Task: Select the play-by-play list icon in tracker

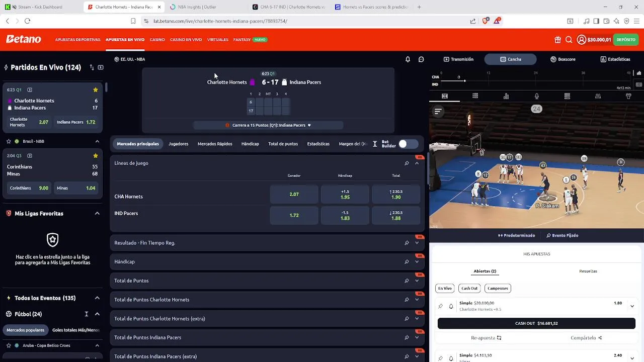Action: pos(475,96)
